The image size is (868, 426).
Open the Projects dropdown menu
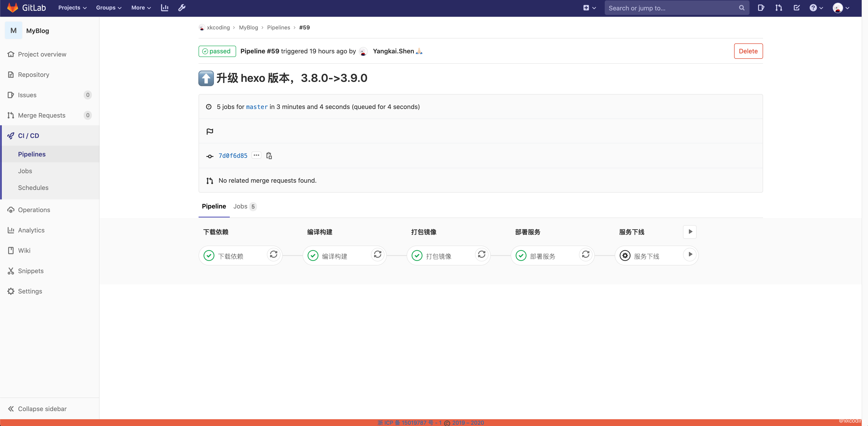(x=72, y=8)
